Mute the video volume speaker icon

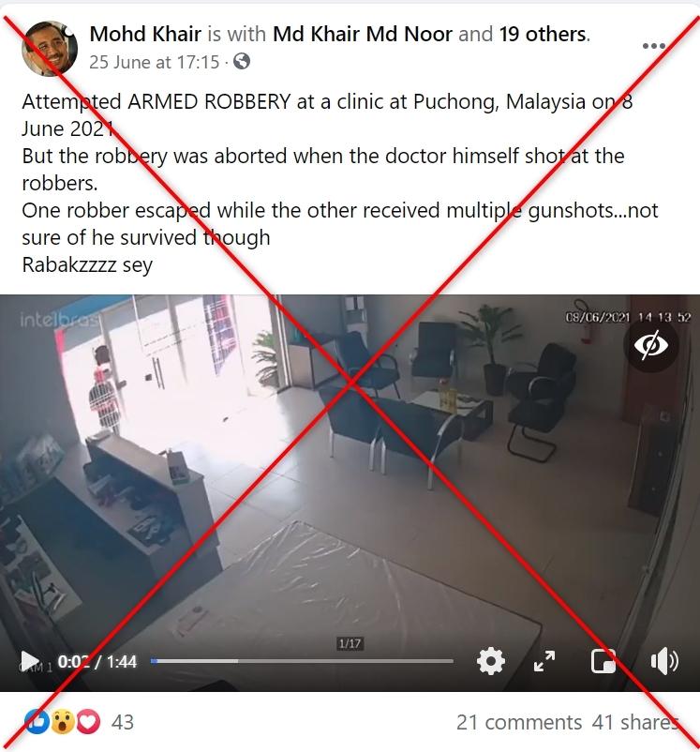664,661
